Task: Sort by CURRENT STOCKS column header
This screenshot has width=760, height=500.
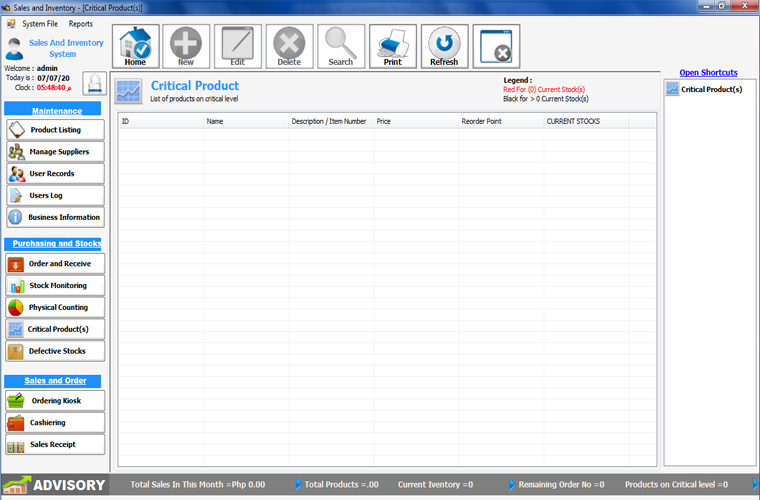Action: 586,121
